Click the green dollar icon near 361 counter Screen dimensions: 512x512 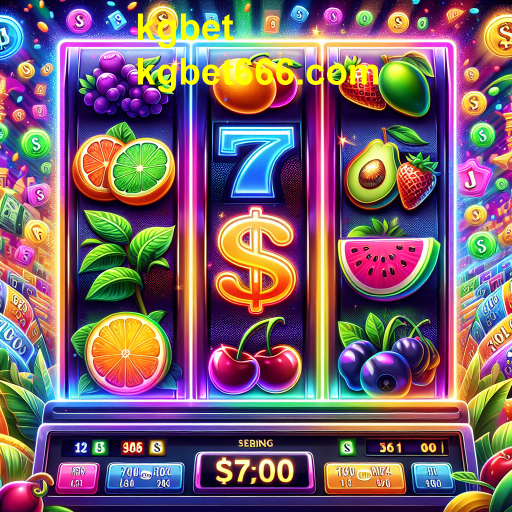[347, 447]
